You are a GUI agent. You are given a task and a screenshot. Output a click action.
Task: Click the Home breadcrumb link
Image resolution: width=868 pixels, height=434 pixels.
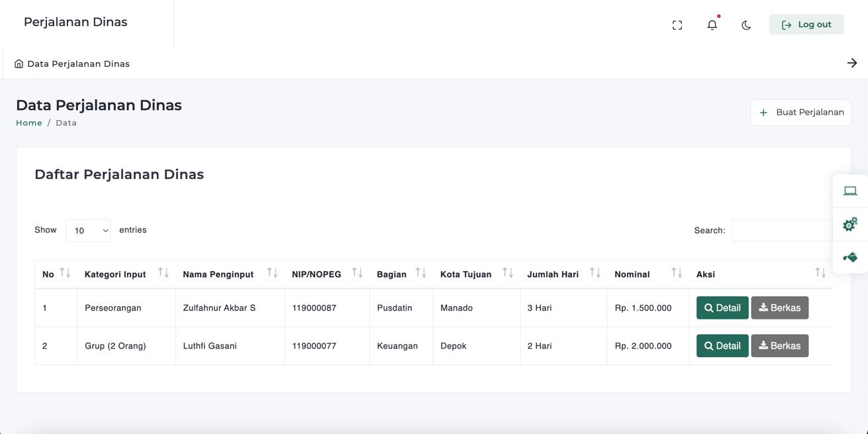pos(29,123)
